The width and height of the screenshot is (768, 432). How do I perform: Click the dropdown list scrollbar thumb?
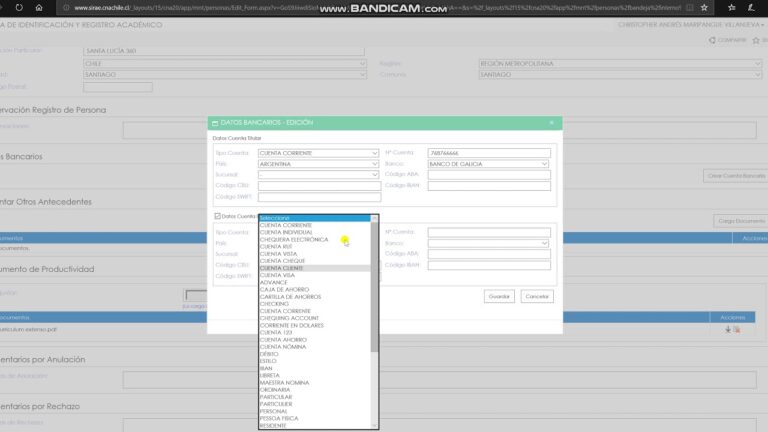point(374,287)
